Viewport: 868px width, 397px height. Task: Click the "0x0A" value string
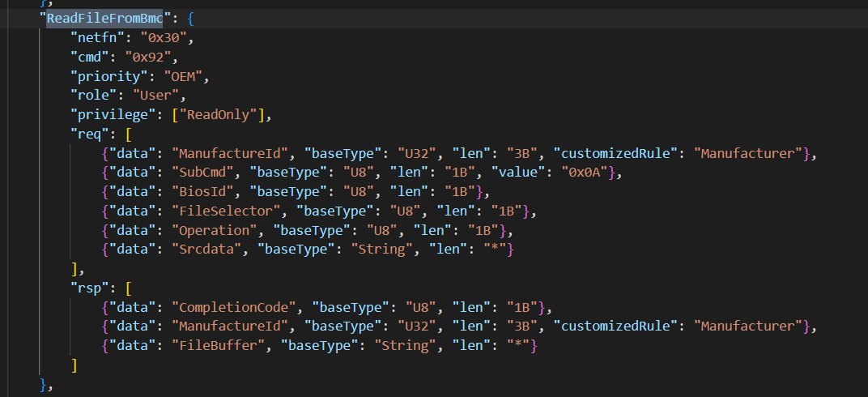(570, 173)
